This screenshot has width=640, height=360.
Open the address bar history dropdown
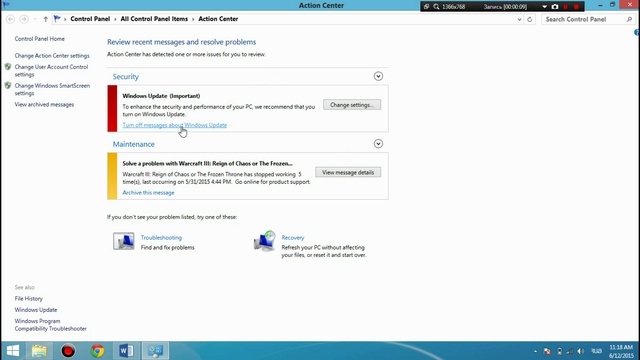pos(519,19)
